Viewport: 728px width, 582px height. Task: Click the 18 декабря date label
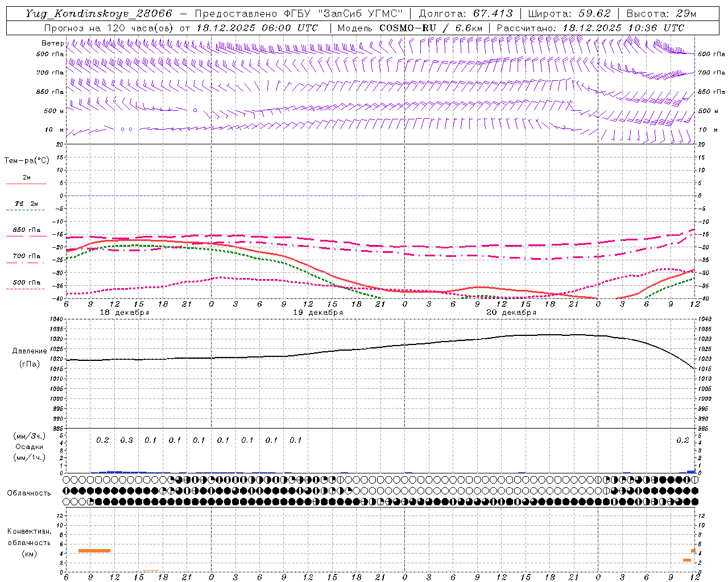pyautogui.click(x=125, y=313)
